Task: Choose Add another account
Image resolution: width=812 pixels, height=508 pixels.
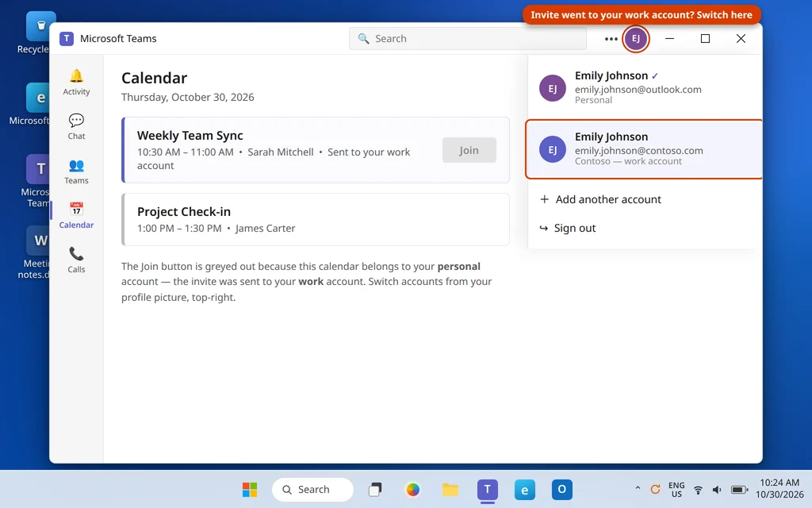Action: click(600, 199)
